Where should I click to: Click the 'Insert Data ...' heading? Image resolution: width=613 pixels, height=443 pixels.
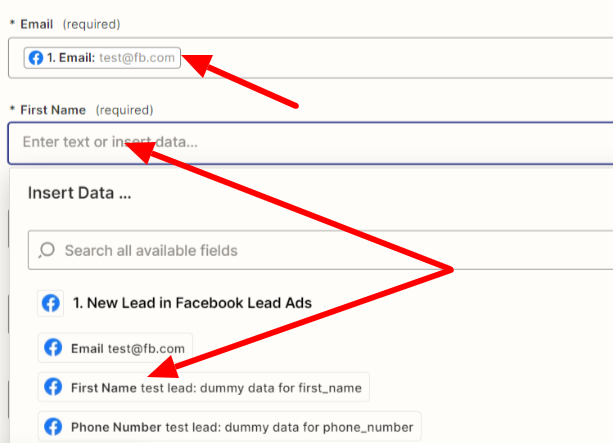[x=79, y=193]
